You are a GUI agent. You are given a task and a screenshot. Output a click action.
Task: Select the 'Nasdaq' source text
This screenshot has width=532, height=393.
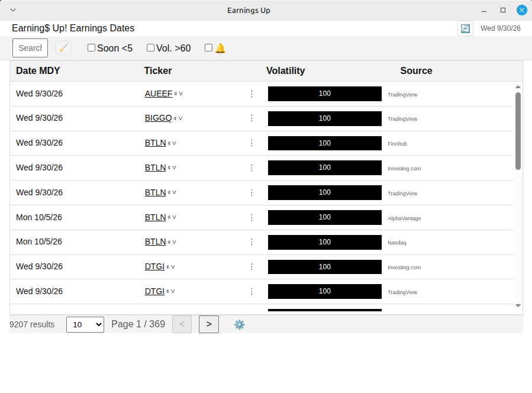coord(397,243)
